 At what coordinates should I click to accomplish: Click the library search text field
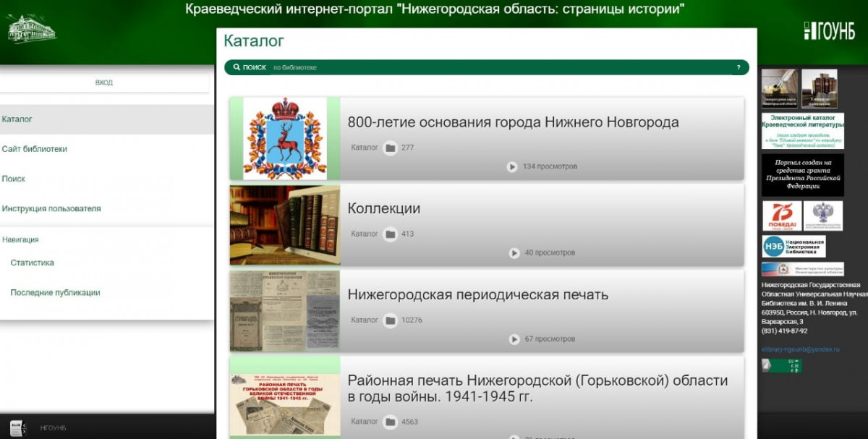click(x=499, y=68)
